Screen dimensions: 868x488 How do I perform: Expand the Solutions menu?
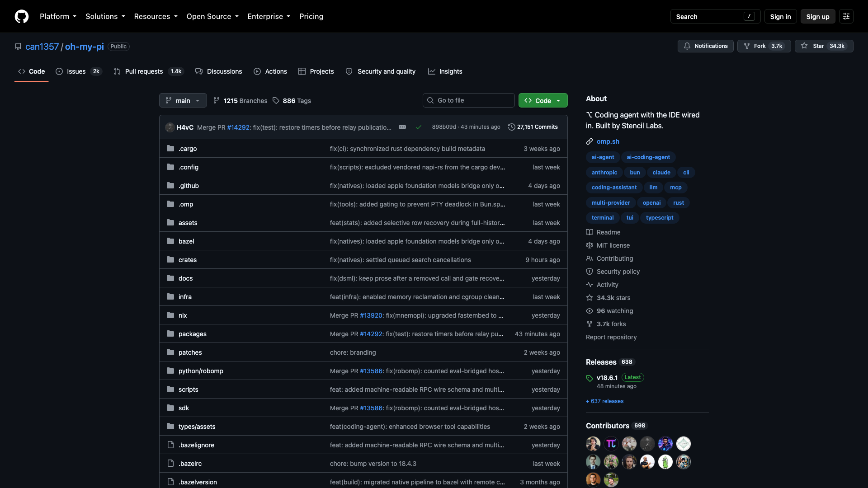point(105,16)
